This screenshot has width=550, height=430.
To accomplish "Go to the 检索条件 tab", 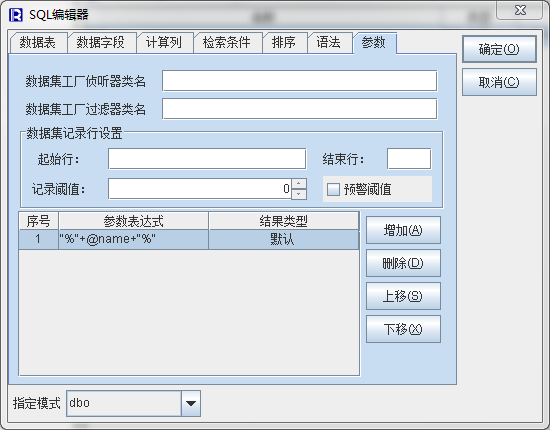I will coord(227,43).
